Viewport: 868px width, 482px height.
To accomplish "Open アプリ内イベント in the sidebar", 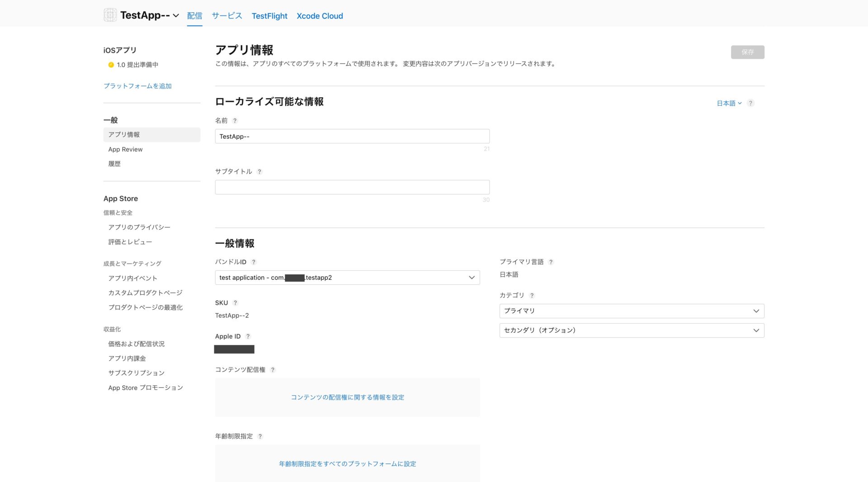I will (x=133, y=278).
